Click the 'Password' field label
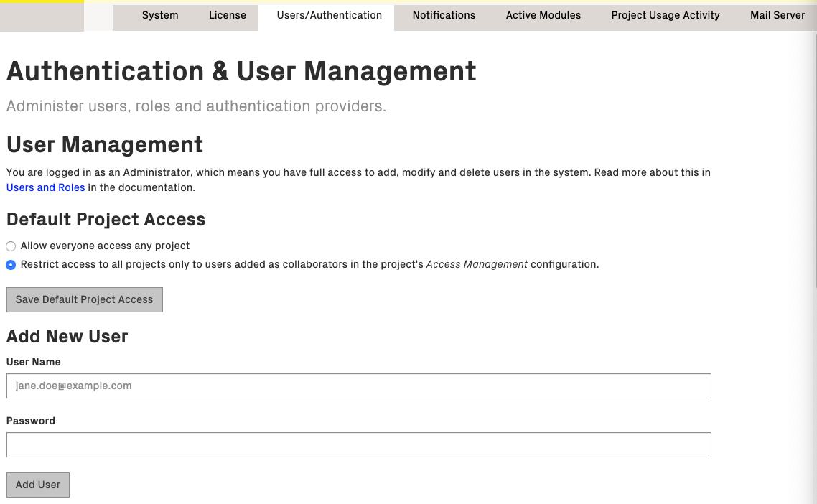The height and width of the screenshot is (504, 817). [x=31, y=421]
